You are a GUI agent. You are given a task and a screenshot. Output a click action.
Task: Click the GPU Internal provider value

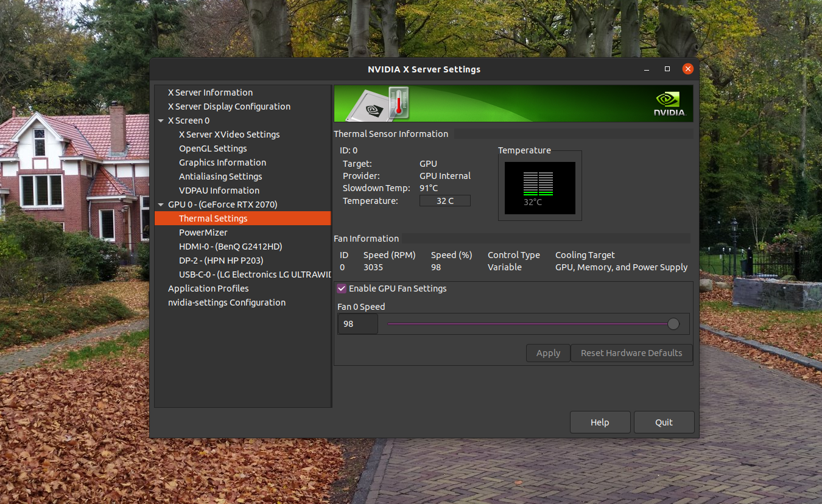(x=445, y=176)
